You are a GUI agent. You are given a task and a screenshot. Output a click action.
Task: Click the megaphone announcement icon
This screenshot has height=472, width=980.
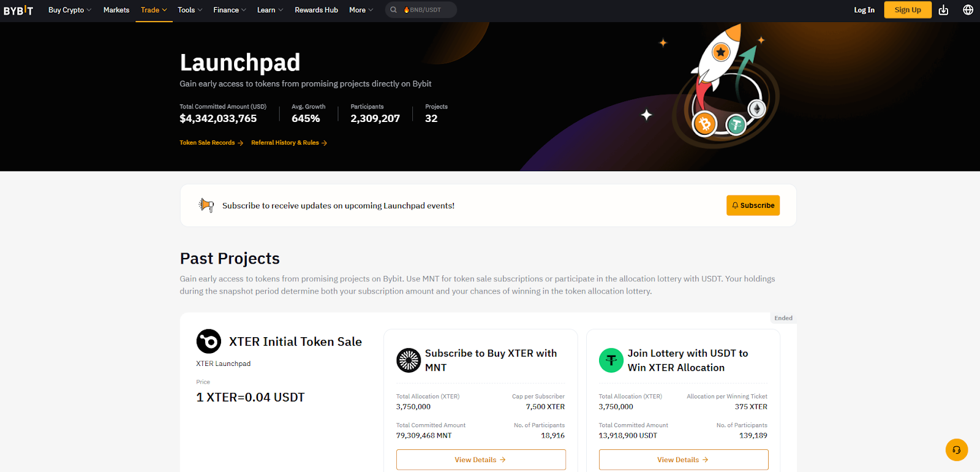(206, 205)
